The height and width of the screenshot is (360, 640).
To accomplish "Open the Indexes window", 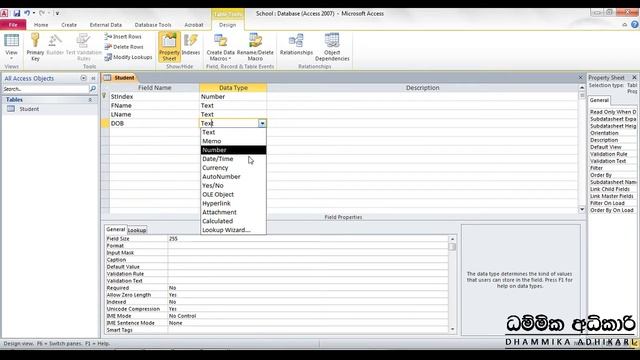I will point(191,45).
